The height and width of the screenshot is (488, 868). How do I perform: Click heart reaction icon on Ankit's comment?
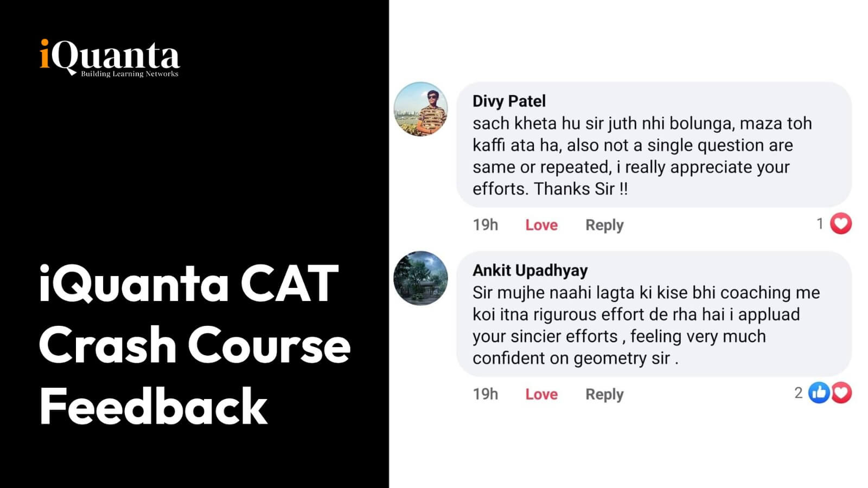[841, 393]
